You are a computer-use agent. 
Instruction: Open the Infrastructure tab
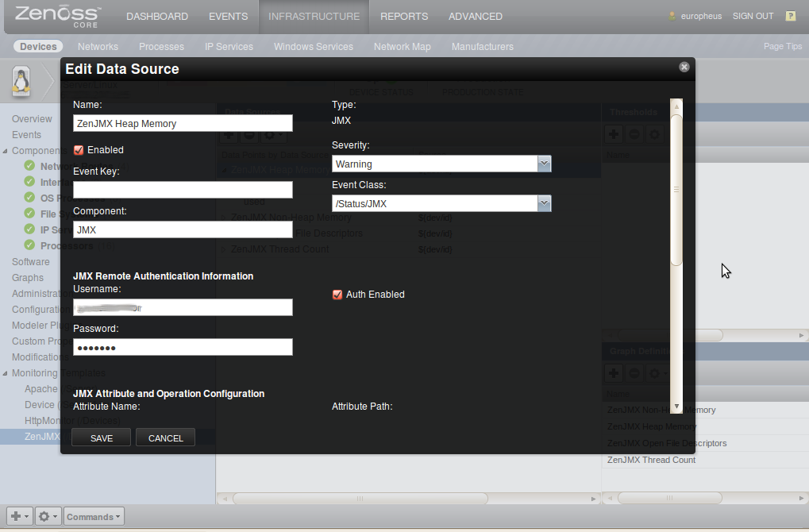point(314,17)
